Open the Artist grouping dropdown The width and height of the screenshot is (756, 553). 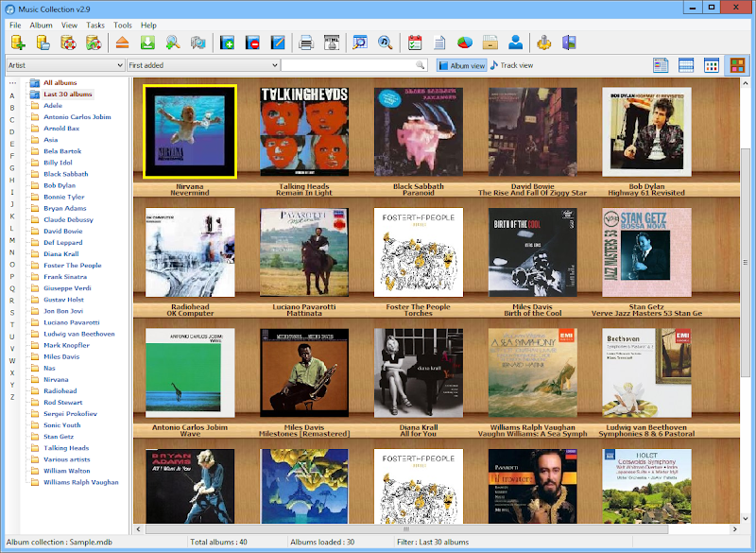[65, 65]
